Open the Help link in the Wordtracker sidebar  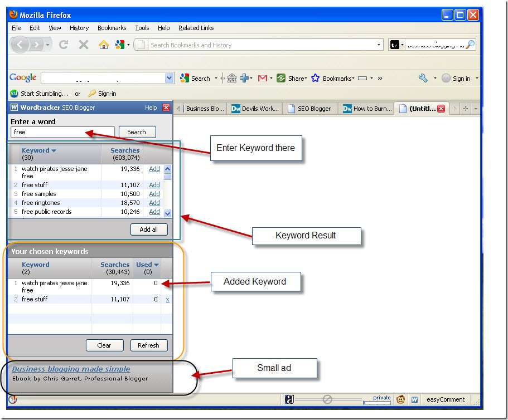click(151, 108)
